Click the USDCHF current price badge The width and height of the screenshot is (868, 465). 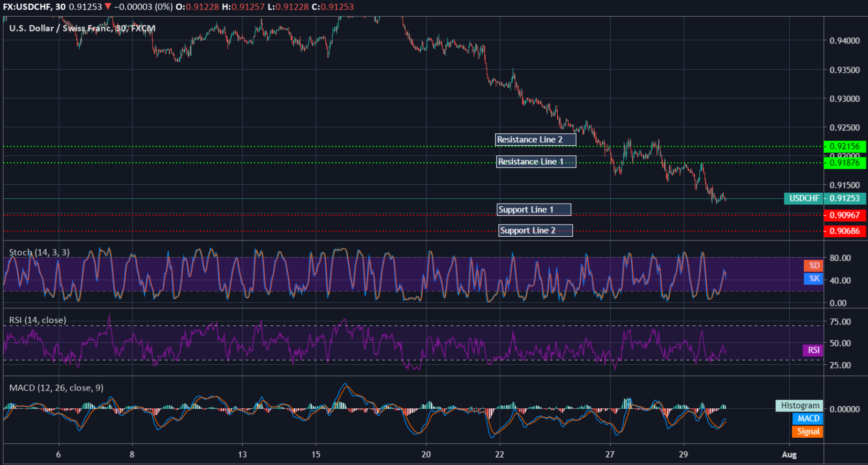(804, 199)
